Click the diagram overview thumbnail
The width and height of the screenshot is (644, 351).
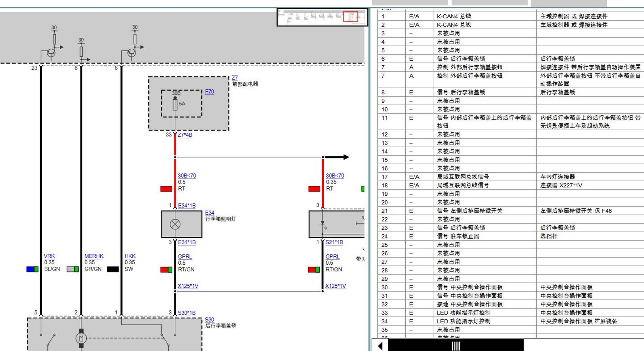pos(322,17)
